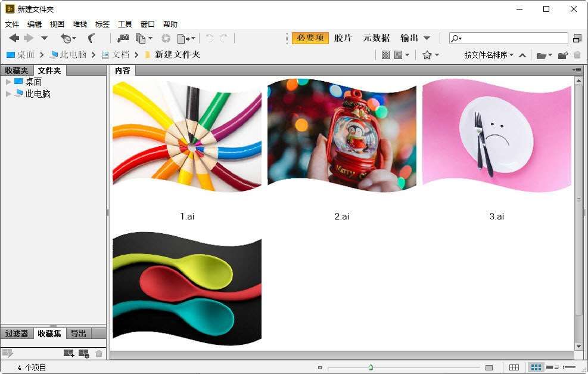Click the edit collection pencil icon
588x374 pixels.
pyautogui.click(x=8, y=353)
